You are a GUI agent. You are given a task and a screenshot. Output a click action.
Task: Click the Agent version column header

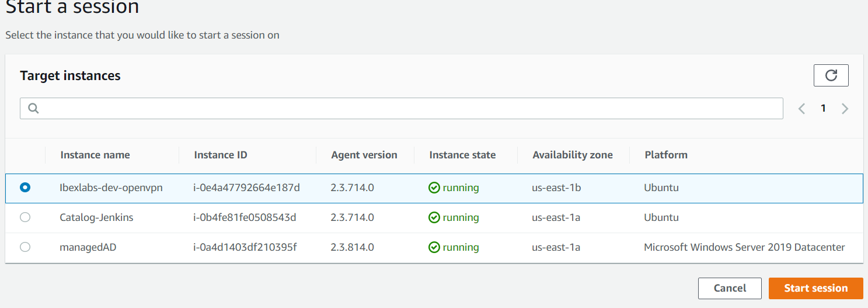[x=364, y=155]
